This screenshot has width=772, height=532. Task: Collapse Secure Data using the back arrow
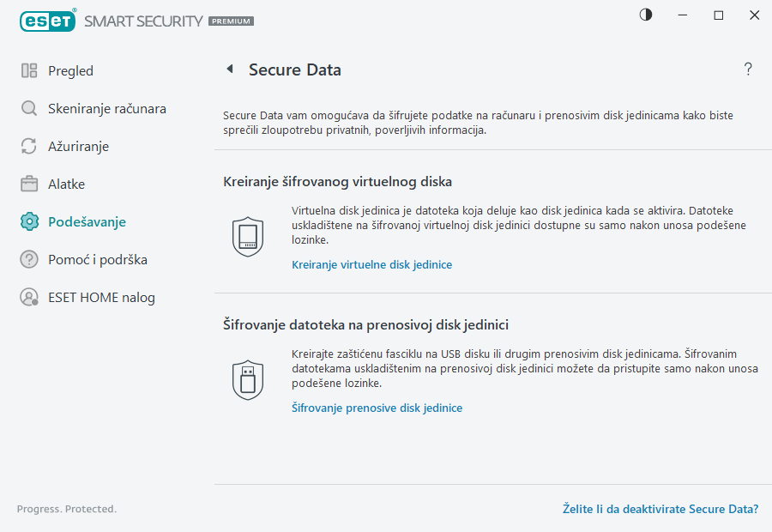pyautogui.click(x=229, y=70)
